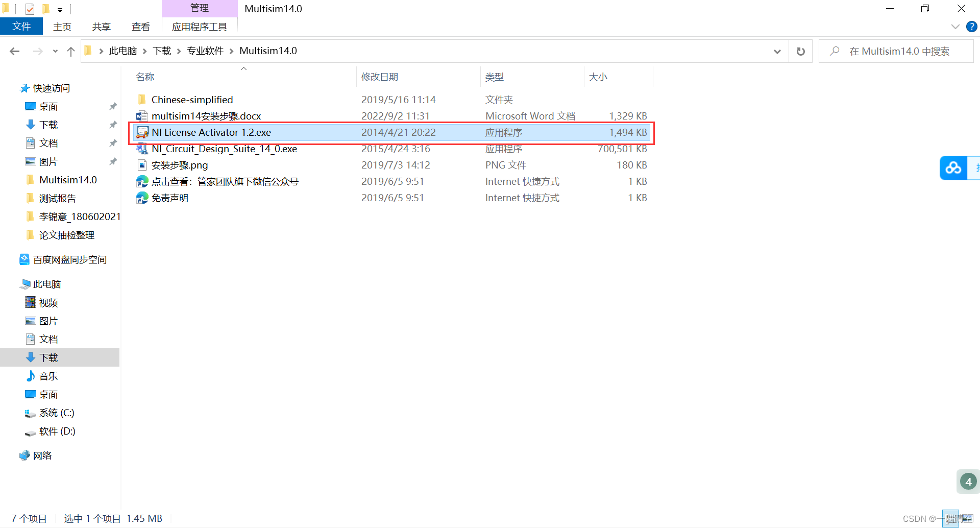Open the 文件 menu tab

(x=21, y=27)
